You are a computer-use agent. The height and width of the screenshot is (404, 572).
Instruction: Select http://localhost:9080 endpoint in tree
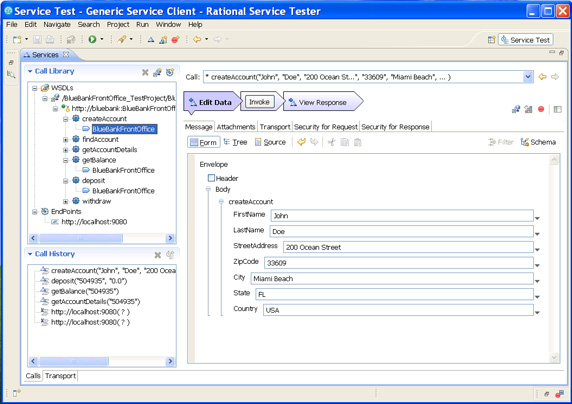pyautogui.click(x=94, y=222)
